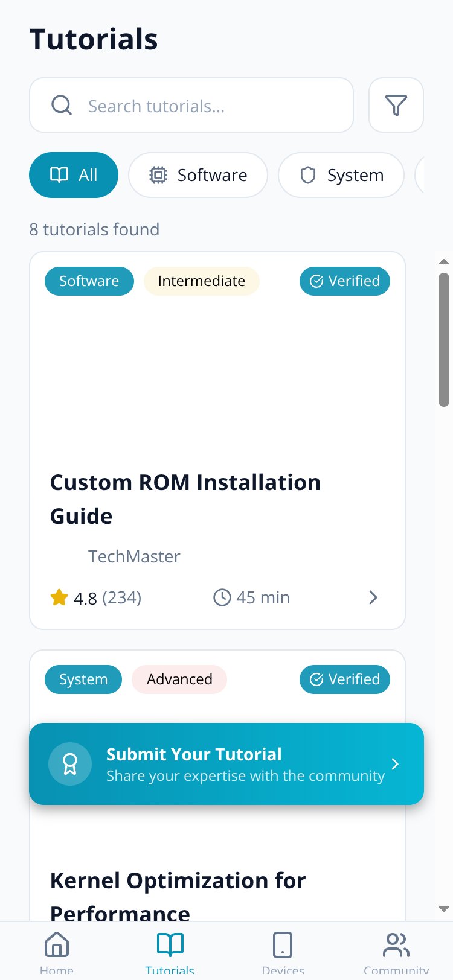Screen dimensions: 453x980
Task: Click the search magnifier icon
Action: [62, 105]
